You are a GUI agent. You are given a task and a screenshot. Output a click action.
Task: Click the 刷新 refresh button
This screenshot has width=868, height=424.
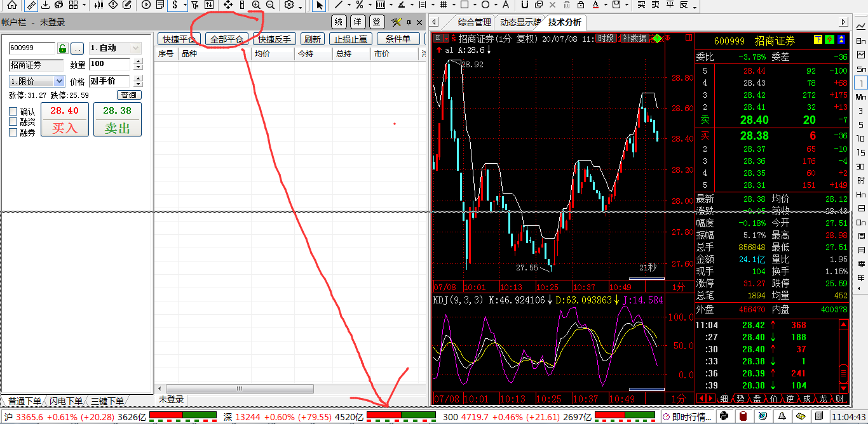313,39
